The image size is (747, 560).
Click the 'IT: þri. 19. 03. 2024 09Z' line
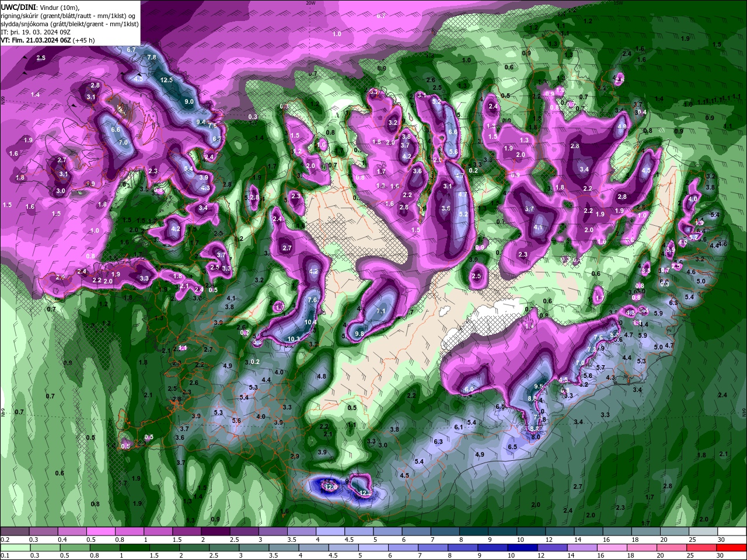pos(36,32)
